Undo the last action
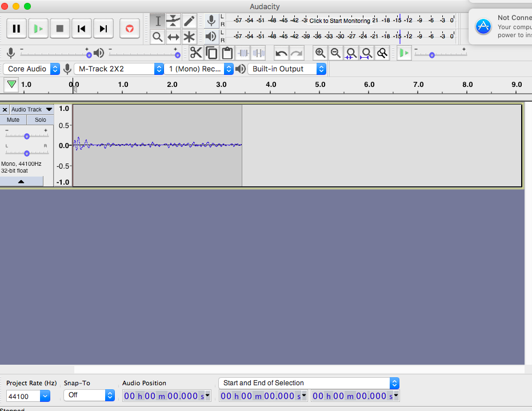The width and height of the screenshot is (532, 411). pos(281,53)
